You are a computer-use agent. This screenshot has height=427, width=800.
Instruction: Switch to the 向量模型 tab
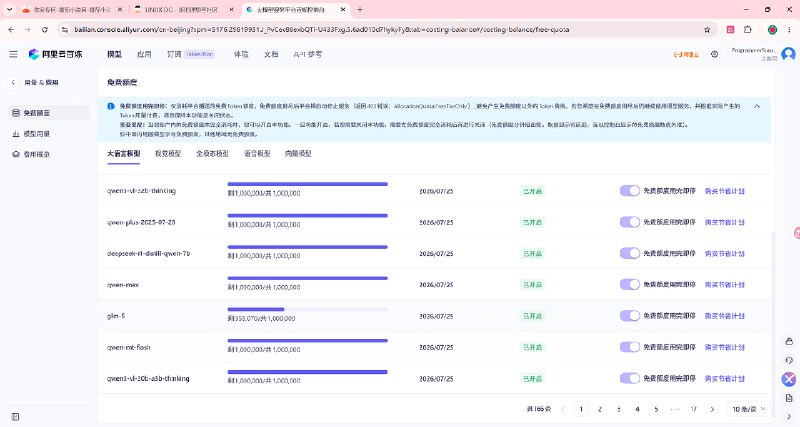click(x=298, y=154)
